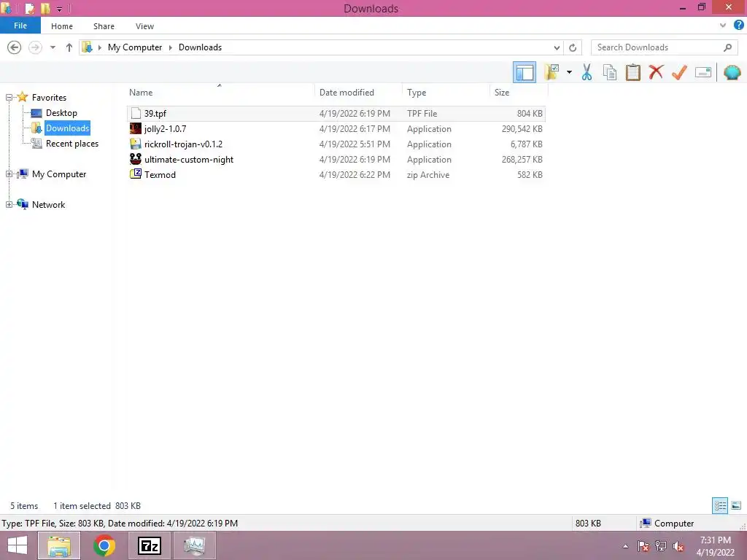Open Google Chrome from the taskbar

click(x=104, y=545)
